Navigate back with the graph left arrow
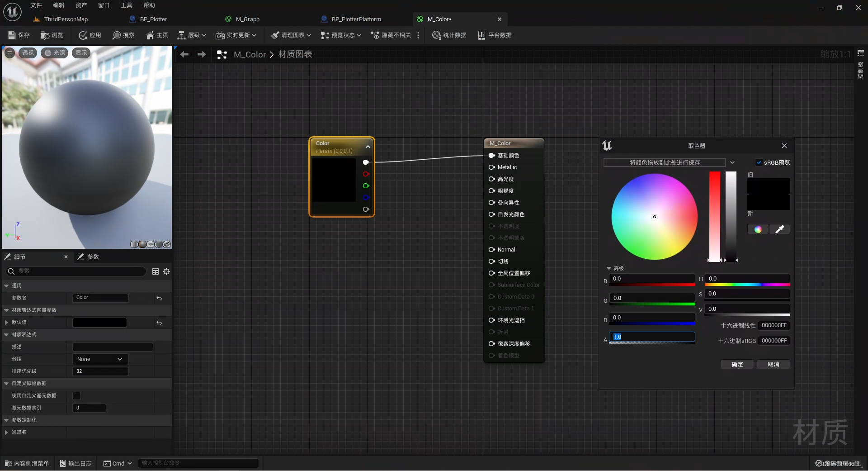 [184, 54]
